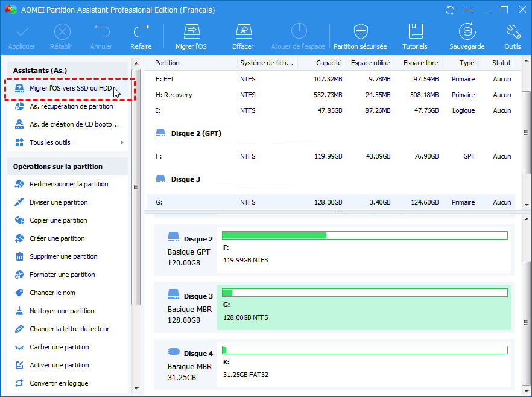The height and width of the screenshot is (397, 532).
Task: Sort by the Capacité column header
Action: [x=329, y=63]
